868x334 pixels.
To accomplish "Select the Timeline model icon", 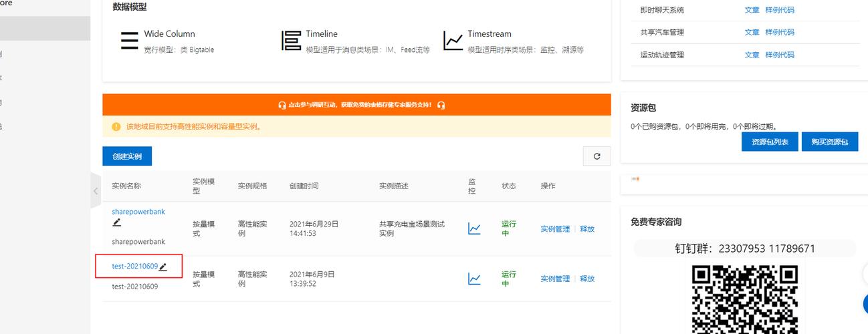I will point(292,41).
